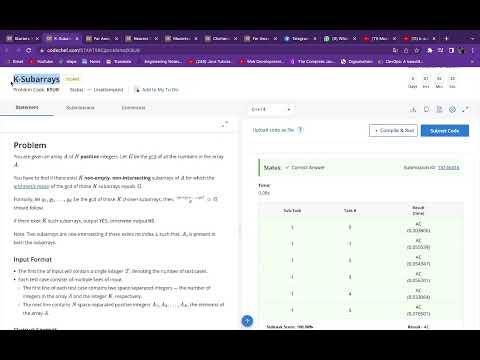Image resolution: width=480 pixels, height=360 pixels.
Task: Reload the CodeChef page
Action: [x=29, y=50]
